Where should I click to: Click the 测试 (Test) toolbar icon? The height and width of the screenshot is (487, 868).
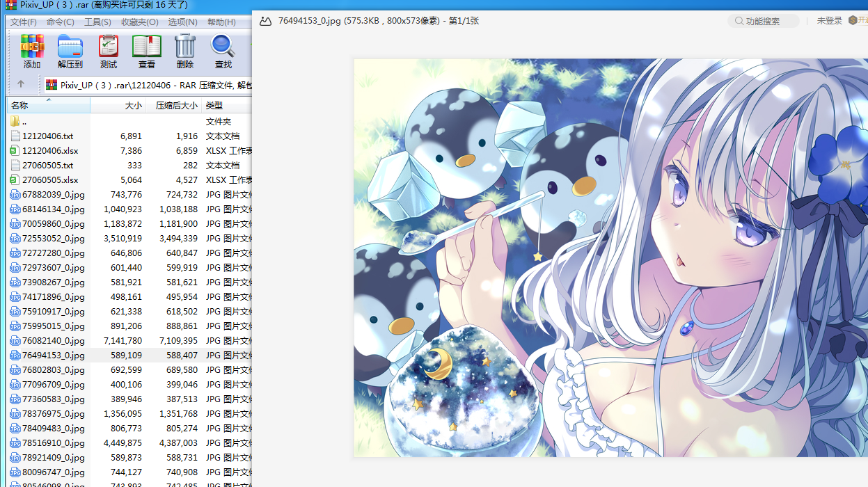(x=109, y=47)
